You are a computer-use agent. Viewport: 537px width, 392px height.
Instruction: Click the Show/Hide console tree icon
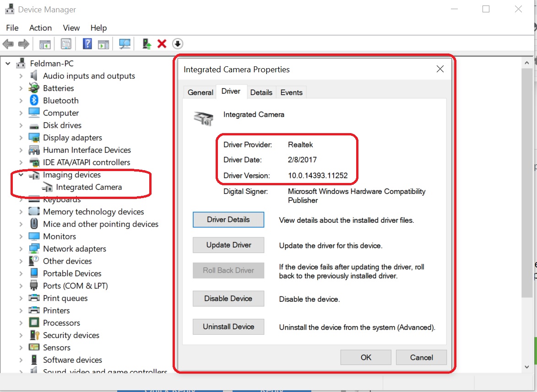tap(43, 43)
